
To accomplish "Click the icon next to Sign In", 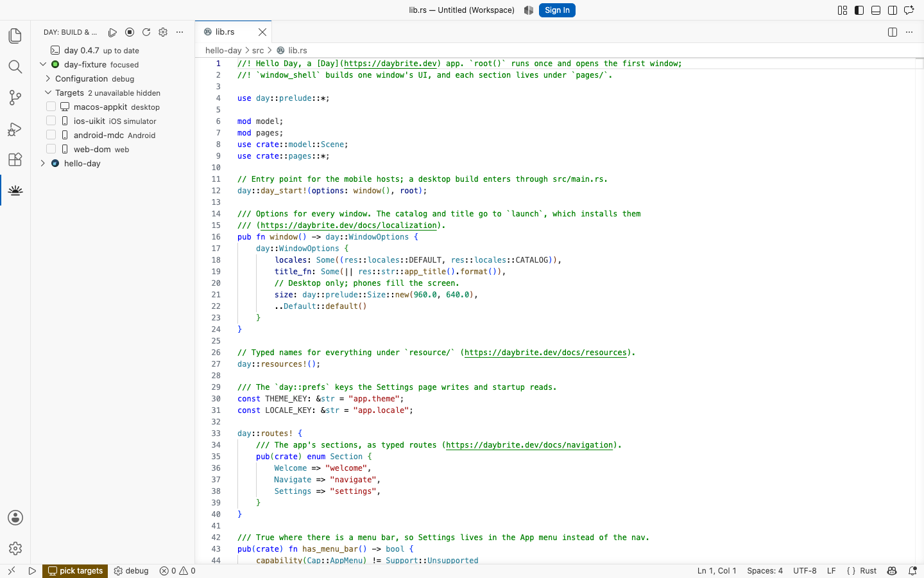I will 529,10.
